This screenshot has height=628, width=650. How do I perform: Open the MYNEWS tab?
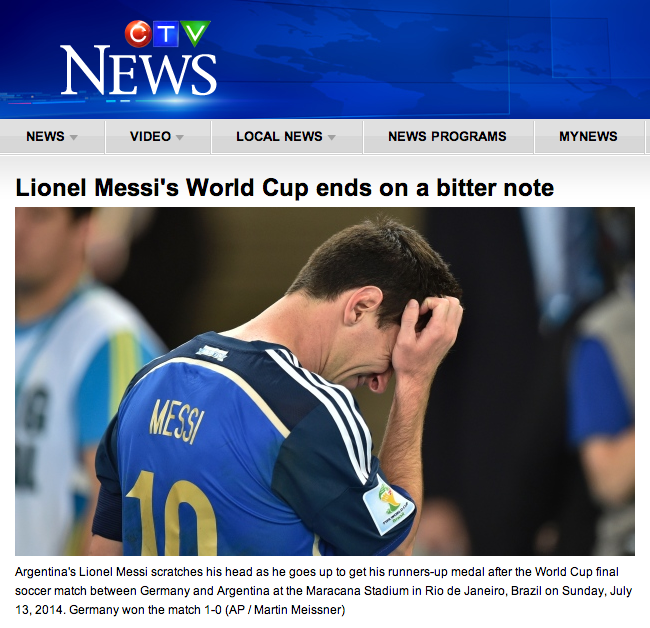click(x=589, y=137)
